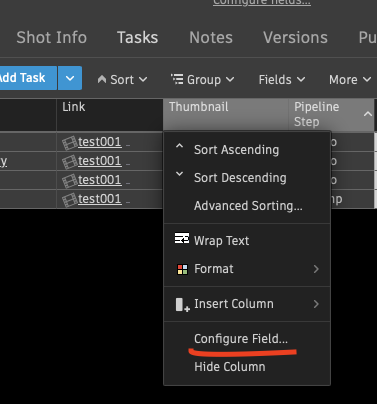Toggle Pipeline Step column sort arrow
The image size is (377, 404).
(x=368, y=114)
